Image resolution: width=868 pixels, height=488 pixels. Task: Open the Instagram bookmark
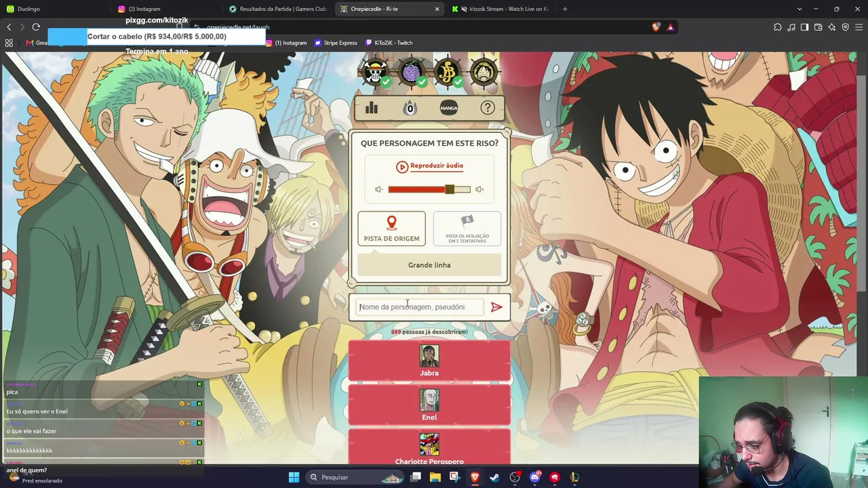click(286, 43)
